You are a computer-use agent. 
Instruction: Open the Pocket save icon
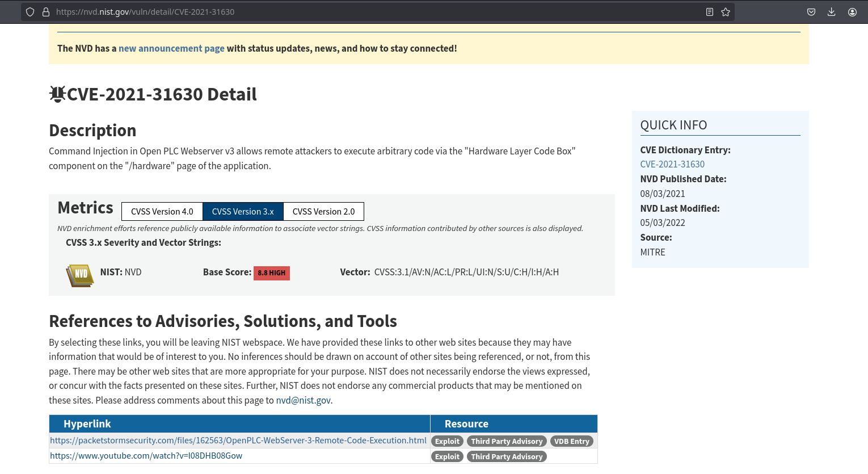pyautogui.click(x=811, y=12)
